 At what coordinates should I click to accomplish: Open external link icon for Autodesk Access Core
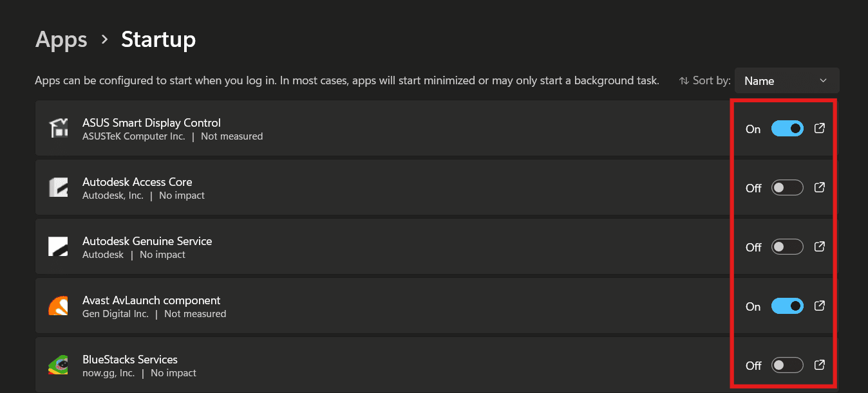(x=820, y=187)
